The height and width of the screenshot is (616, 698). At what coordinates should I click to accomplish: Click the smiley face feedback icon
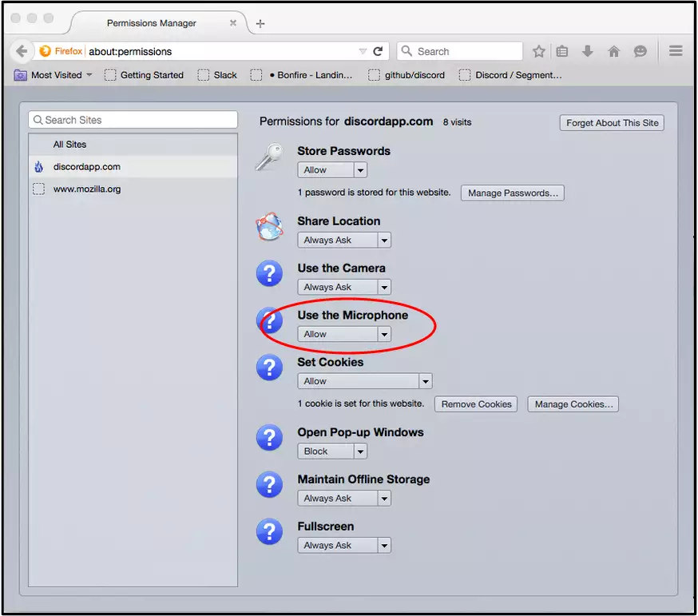click(x=640, y=51)
